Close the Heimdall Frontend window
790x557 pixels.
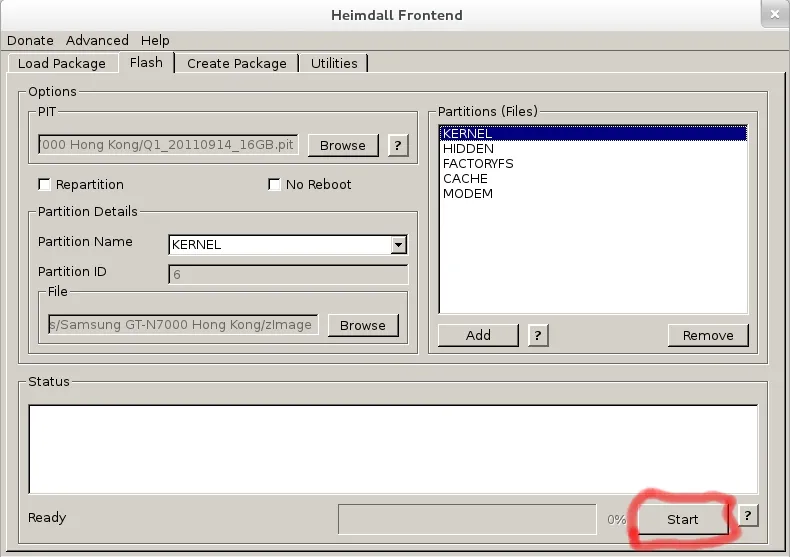tap(772, 14)
